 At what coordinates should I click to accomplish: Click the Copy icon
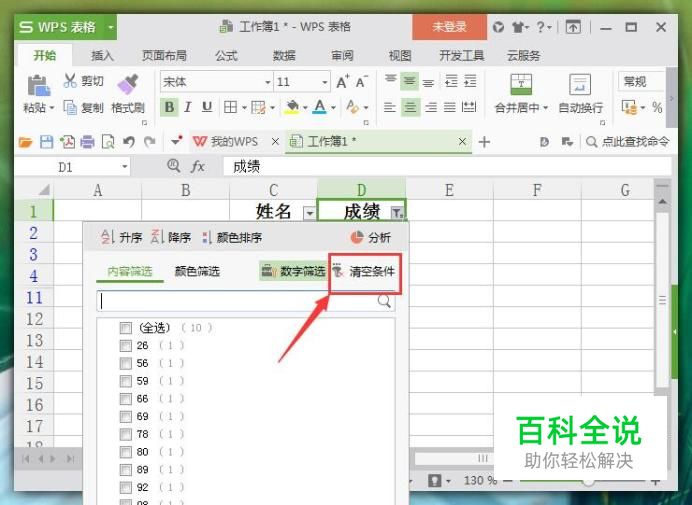click(70, 107)
